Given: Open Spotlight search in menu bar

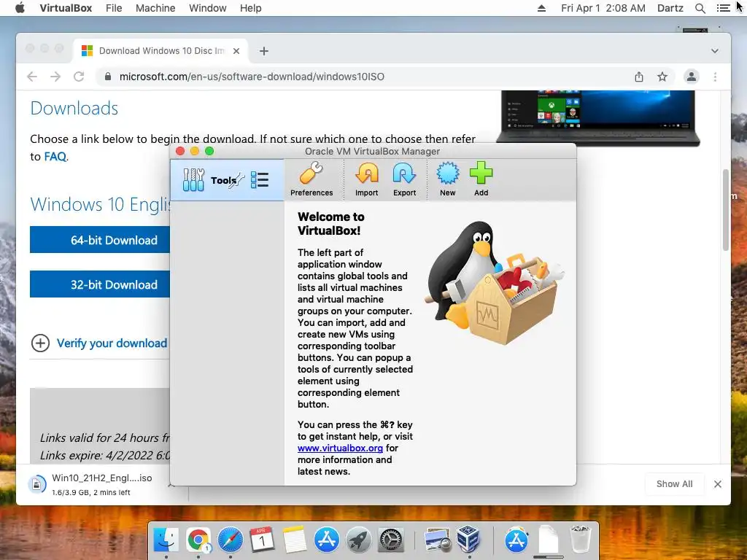Looking at the screenshot, I should click(x=700, y=8).
